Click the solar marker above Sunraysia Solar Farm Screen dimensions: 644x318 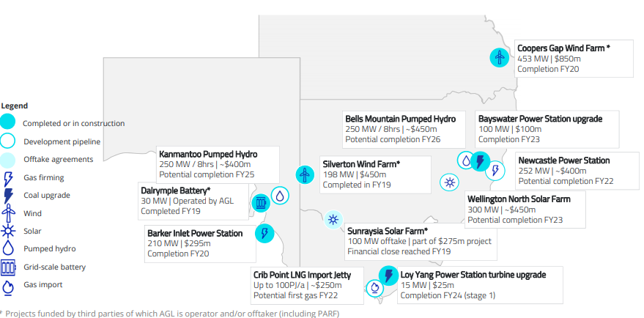333,220
